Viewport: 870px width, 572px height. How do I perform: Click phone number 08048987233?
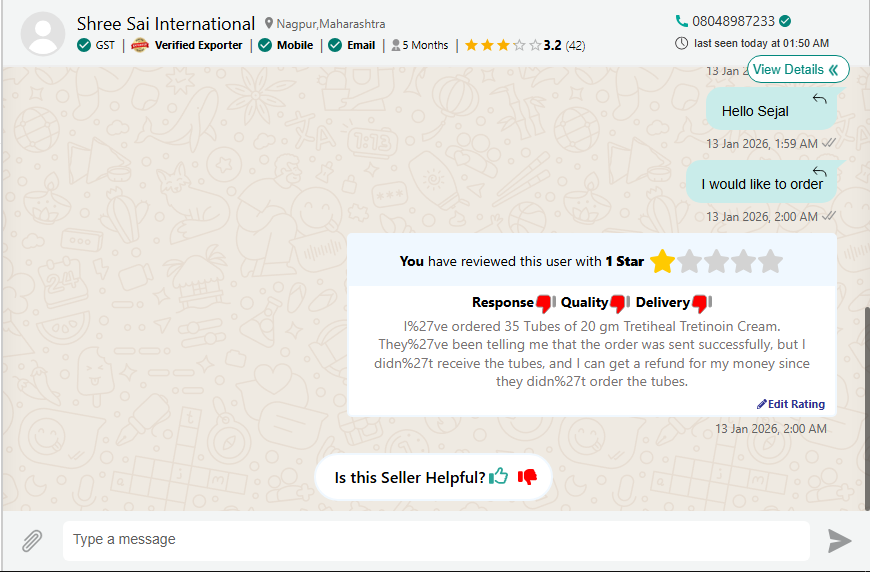click(733, 21)
